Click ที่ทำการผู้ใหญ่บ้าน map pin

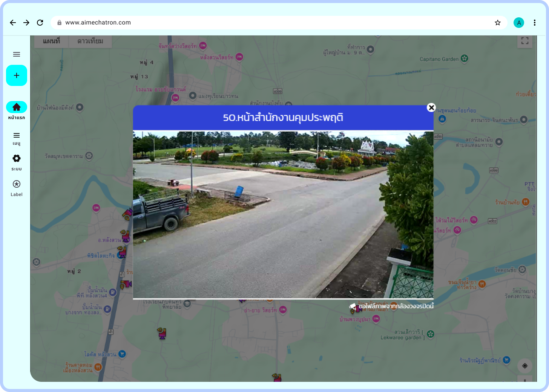point(371,49)
